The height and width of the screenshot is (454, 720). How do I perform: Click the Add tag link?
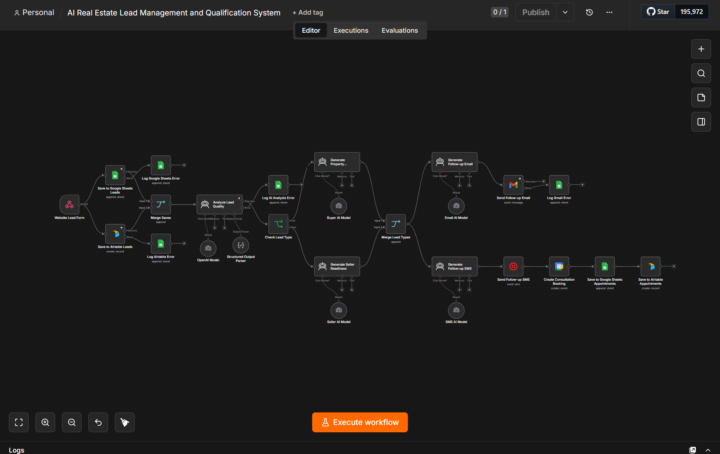[308, 12]
